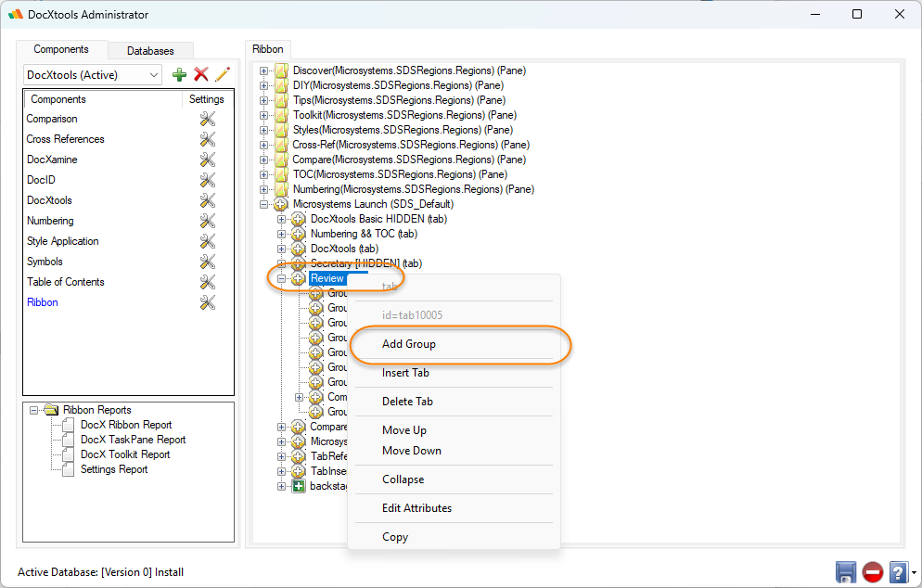Click the DocX TaskPane Report page icon
Screen dimensions: 922x588
pos(69,440)
